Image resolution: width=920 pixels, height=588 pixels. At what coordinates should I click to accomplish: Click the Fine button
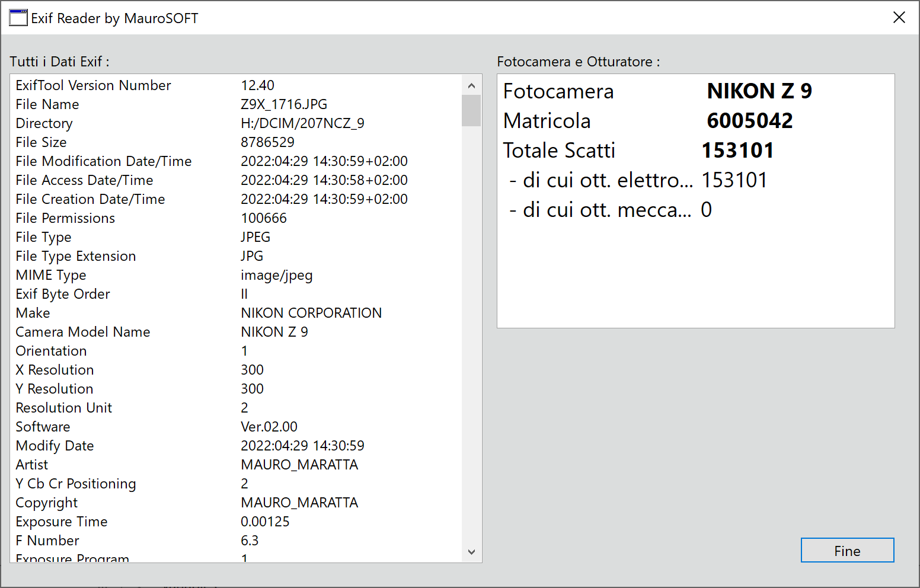tap(847, 550)
